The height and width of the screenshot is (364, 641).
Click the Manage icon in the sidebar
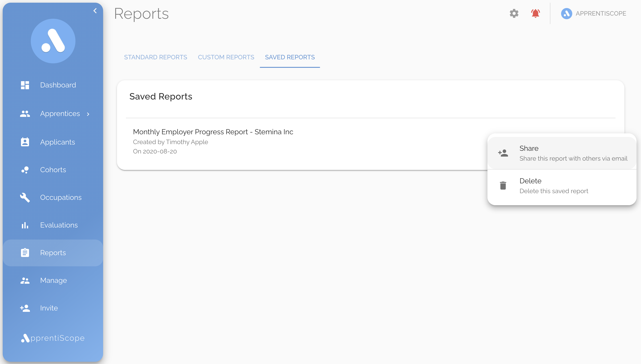[25, 280]
